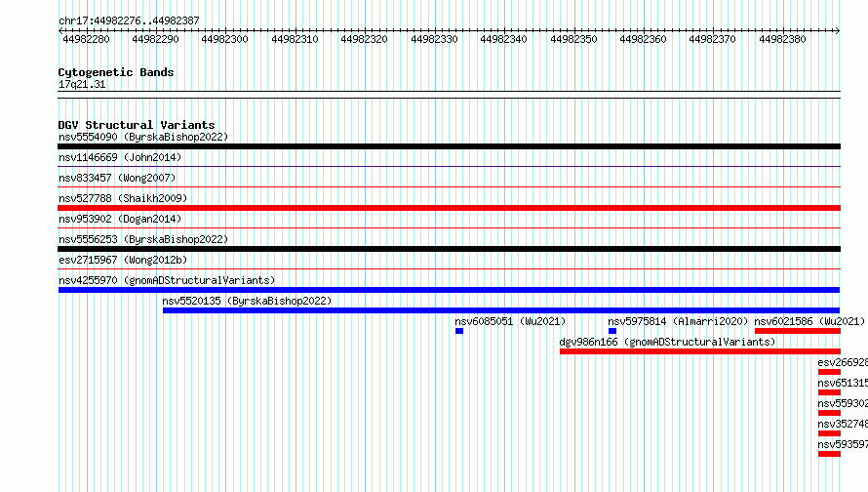Click ruler position 44982350
This screenshot has height=492, width=868.
coord(574,39)
